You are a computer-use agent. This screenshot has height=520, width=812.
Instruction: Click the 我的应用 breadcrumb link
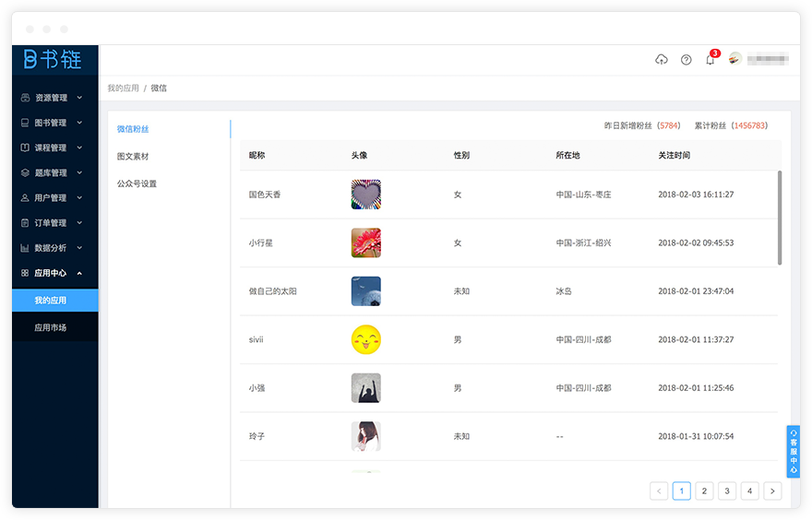point(123,89)
